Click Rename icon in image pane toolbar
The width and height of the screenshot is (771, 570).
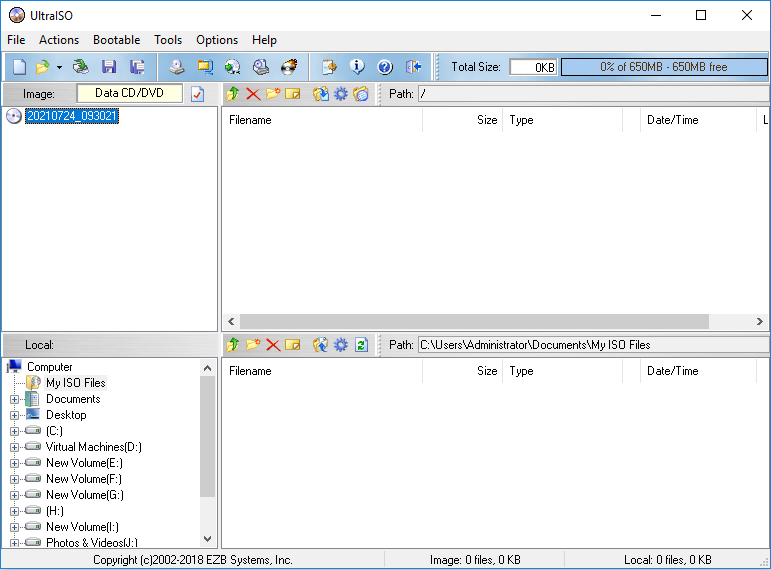pyautogui.click(x=293, y=93)
